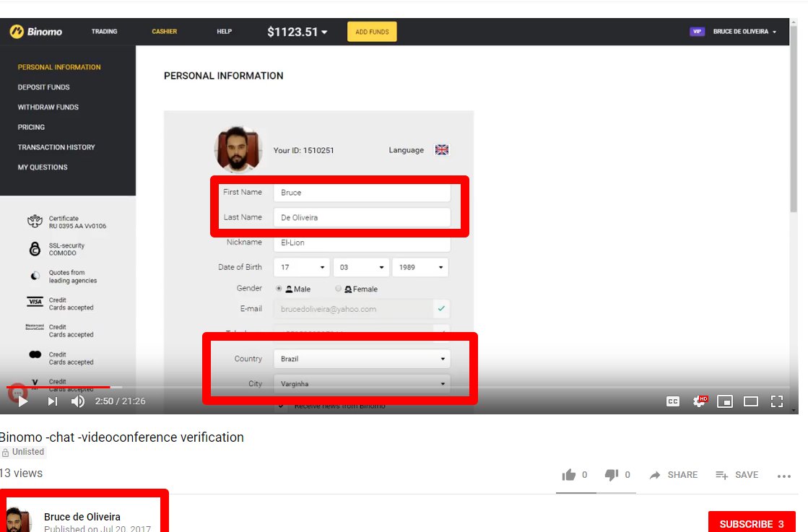Image resolution: width=808 pixels, height=532 pixels.
Task: Click the Binomo logo
Action: pyautogui.click(x=35, y=32)
